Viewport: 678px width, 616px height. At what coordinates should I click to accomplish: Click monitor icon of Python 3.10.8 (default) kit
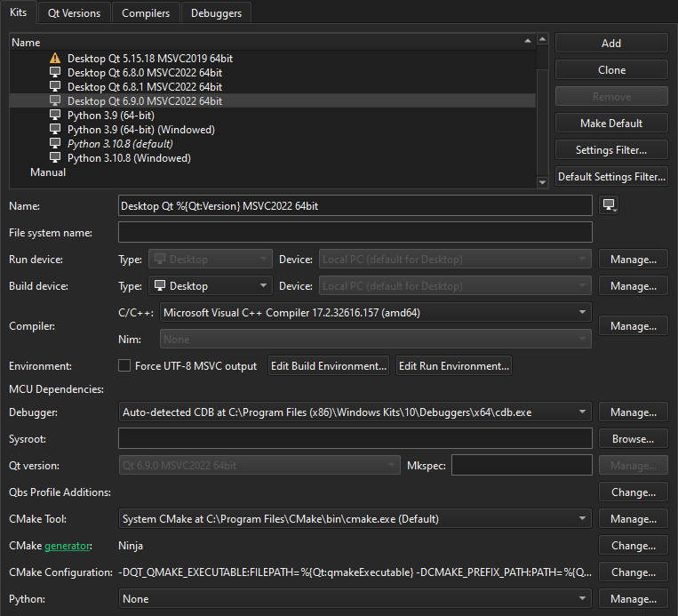point(56,144)
